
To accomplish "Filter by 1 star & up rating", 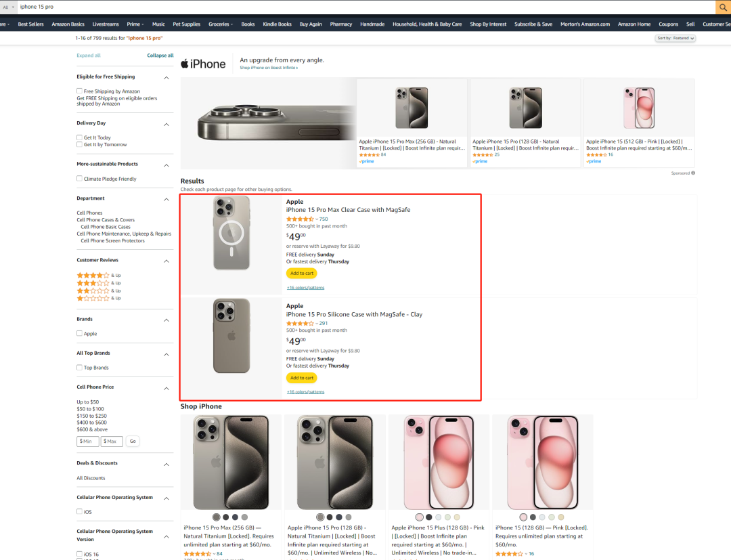I will tap(93, 298).
